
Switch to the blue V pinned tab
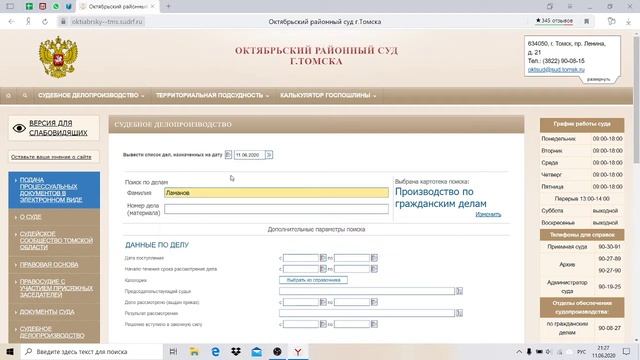click(x=69, y=7)
